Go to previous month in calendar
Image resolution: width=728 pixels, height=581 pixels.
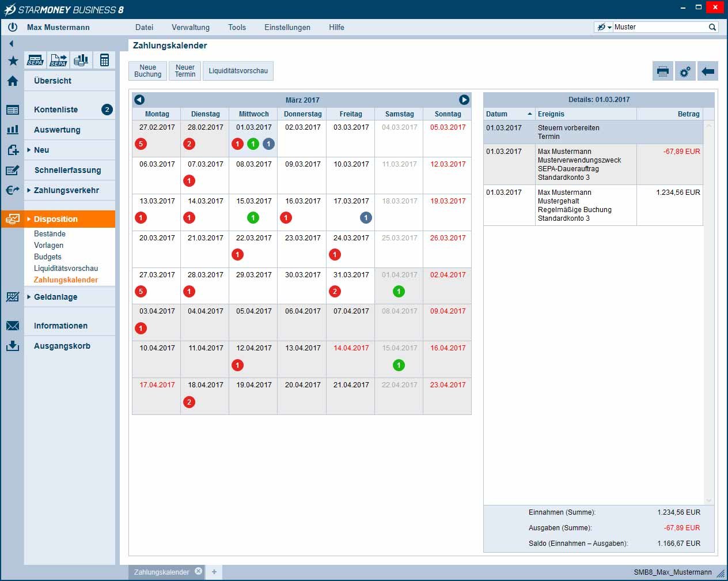point(139,100)
